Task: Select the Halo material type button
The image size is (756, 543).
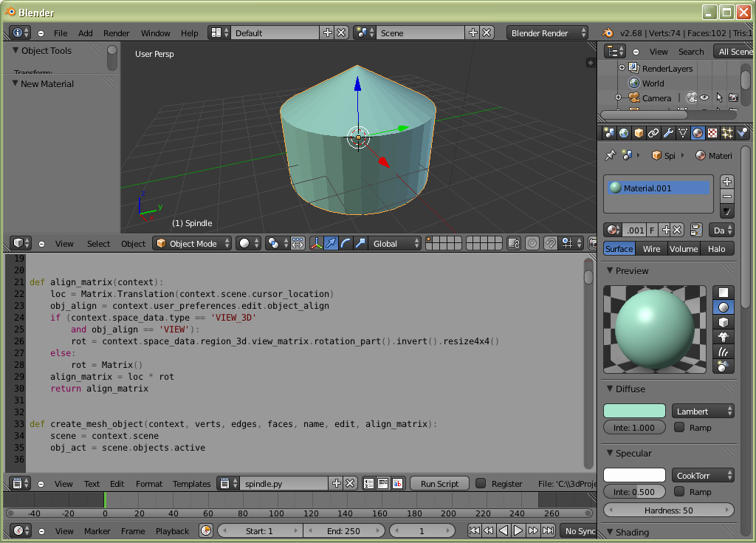Action: [x=716, y=248]
